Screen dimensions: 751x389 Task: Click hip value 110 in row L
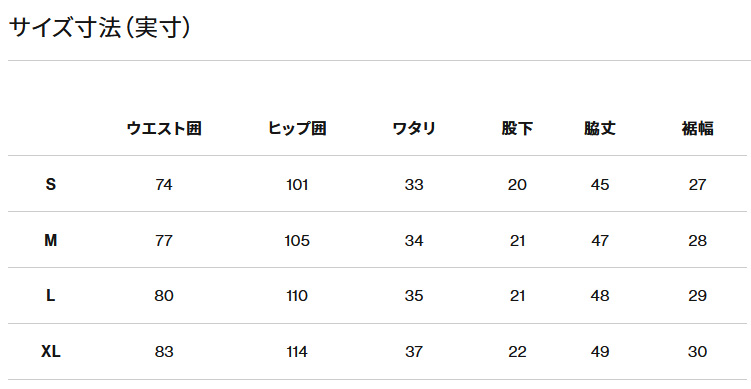[x=297, y=296]
